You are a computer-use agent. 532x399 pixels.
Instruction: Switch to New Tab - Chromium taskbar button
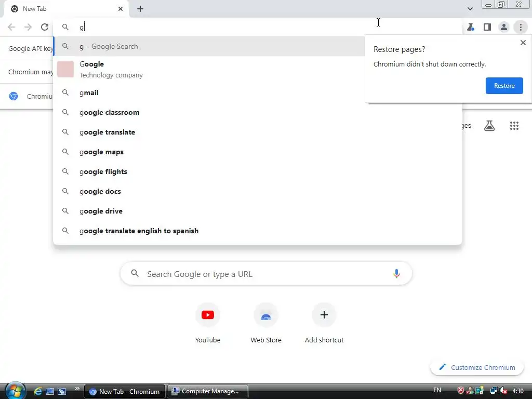[x=125, y=391]
